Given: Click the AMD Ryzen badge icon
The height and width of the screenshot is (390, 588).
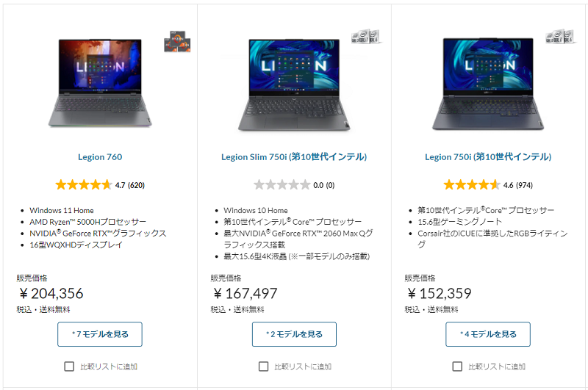Looking at the screenshot, I should coord(177,42).
